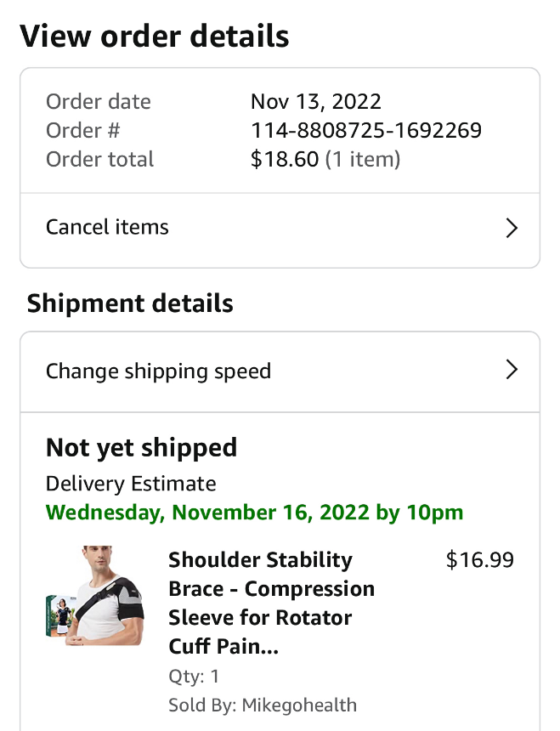Click the Order total label
The height and width of the screenshot is (731, 560).
tap(100, 160)
